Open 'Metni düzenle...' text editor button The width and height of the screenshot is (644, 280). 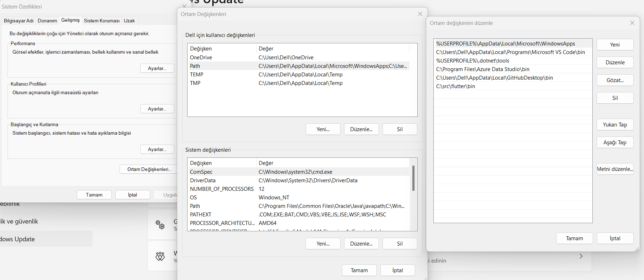pos(615,169)
